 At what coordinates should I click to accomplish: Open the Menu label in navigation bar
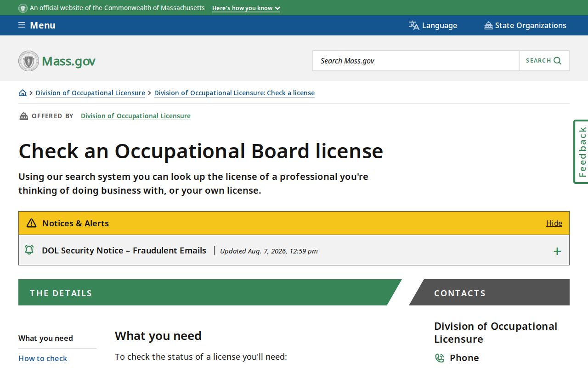(x=43, y=25)
